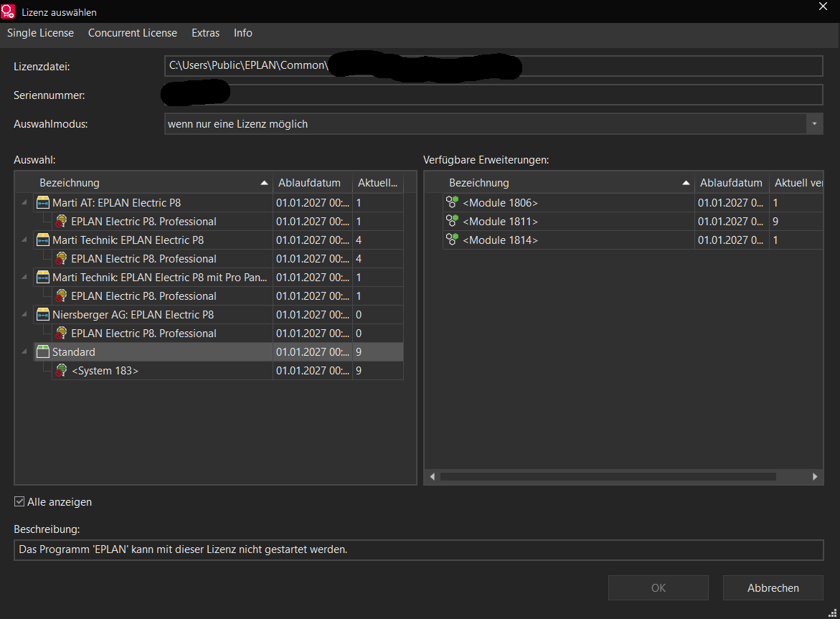
Task: Click the left scroll arrow of extensions list
Action: pos(433,476)
